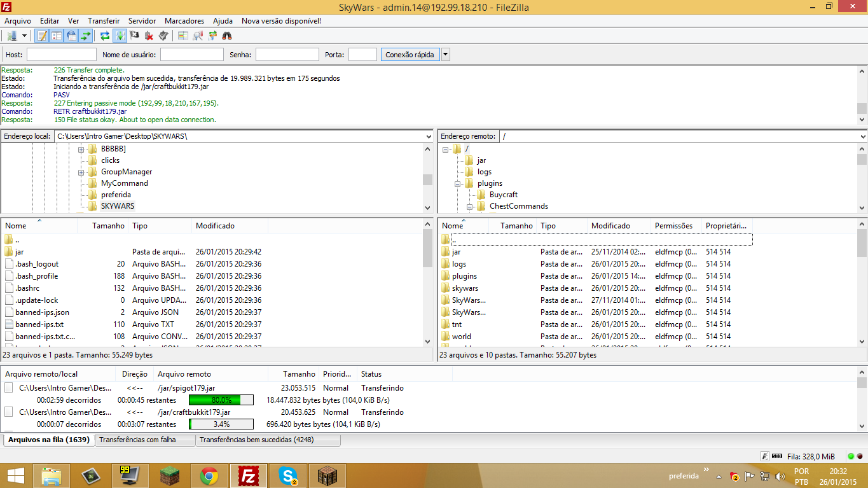Screen dimensions: 868x488
Task: Sort local files by Modificado column
Action: [230, 226]
